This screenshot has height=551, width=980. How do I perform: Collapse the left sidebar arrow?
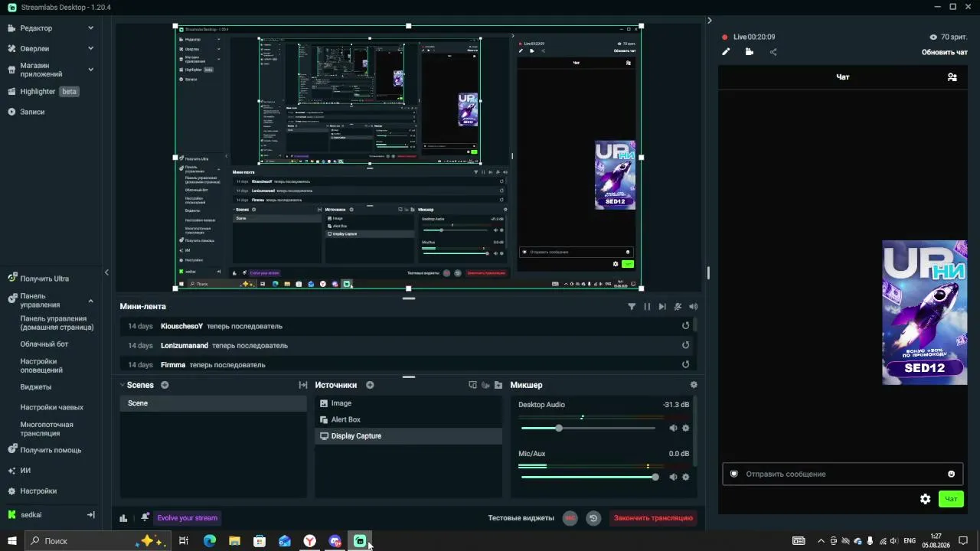(x=106, y=272)
